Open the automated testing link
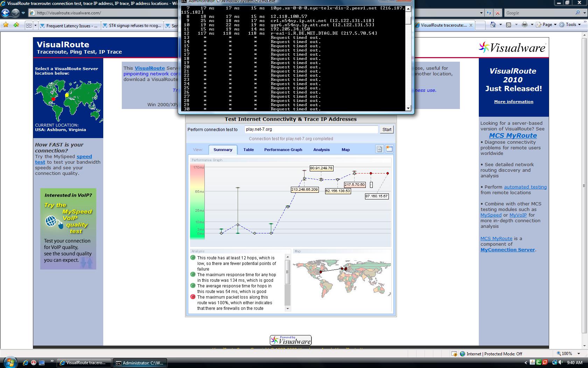The height and width of the screenshot is (368, 588). pyautogui.click(x=525, y=187)
